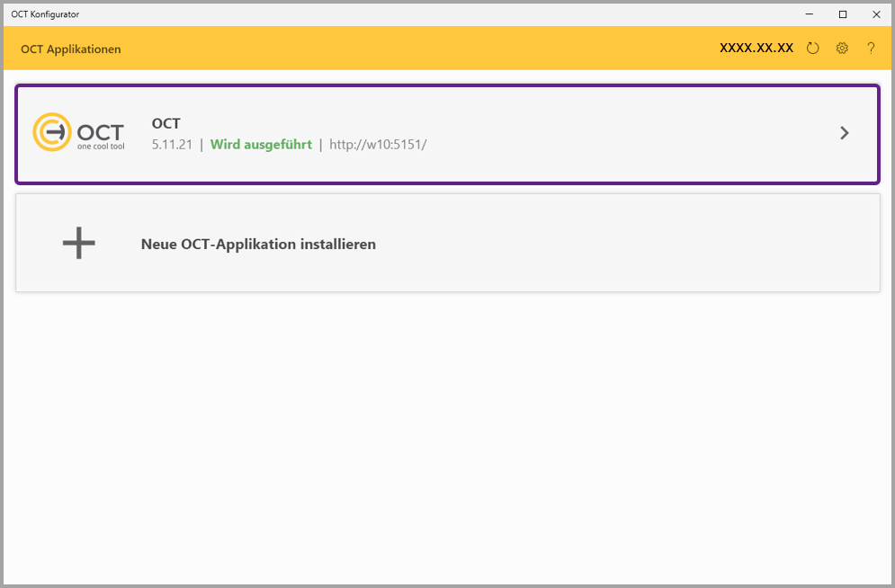This screenshot has height=588, width=895.
Task: Click the green 'Wird ausgeführt' status
Action: coord(261,144)
